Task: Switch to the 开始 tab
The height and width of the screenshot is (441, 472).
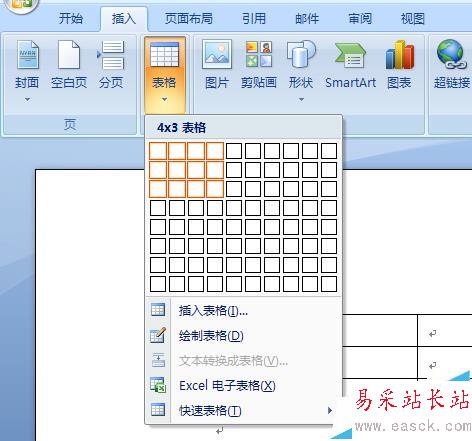Action: [71, 19]
